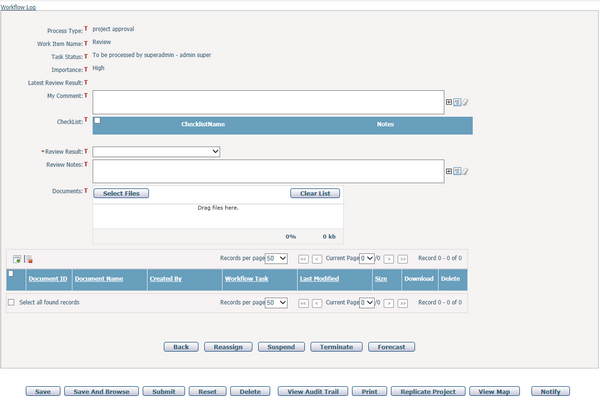Click the Reset button
Image resolution: width=600 pixels, height=399 pixels.
(x=207, y=391)
